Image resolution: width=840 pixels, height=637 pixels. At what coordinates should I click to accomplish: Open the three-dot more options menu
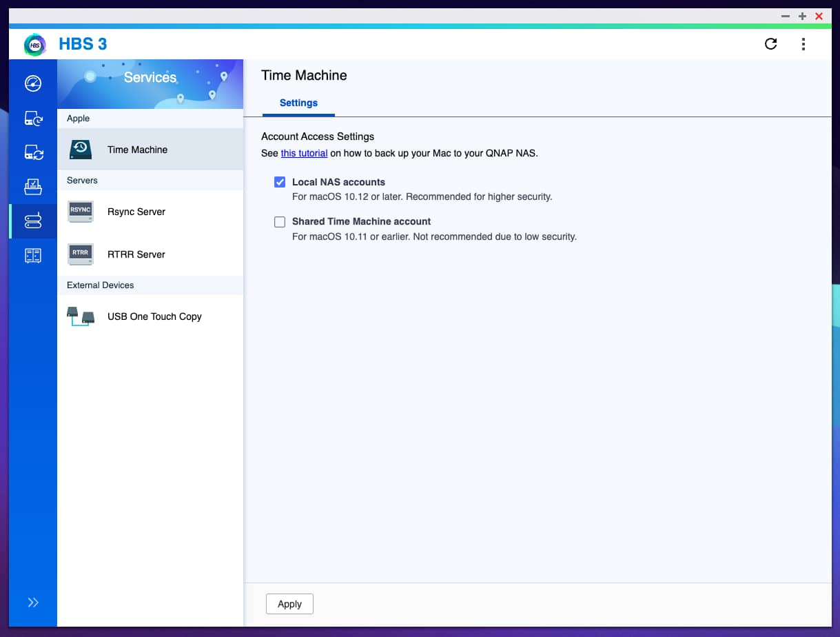tap(803, 44)
